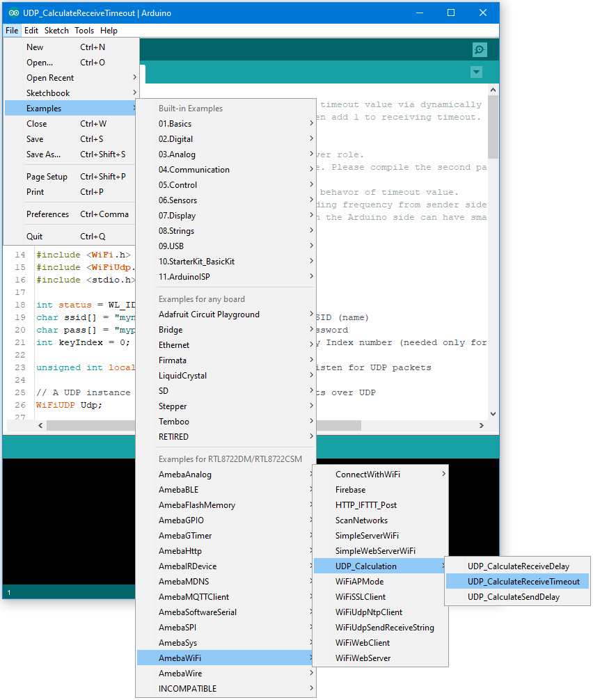This screenshot has height=700, width=593.
Task: Expand the AmebaMQTTClient examples
Action: [x=226, y=597]
